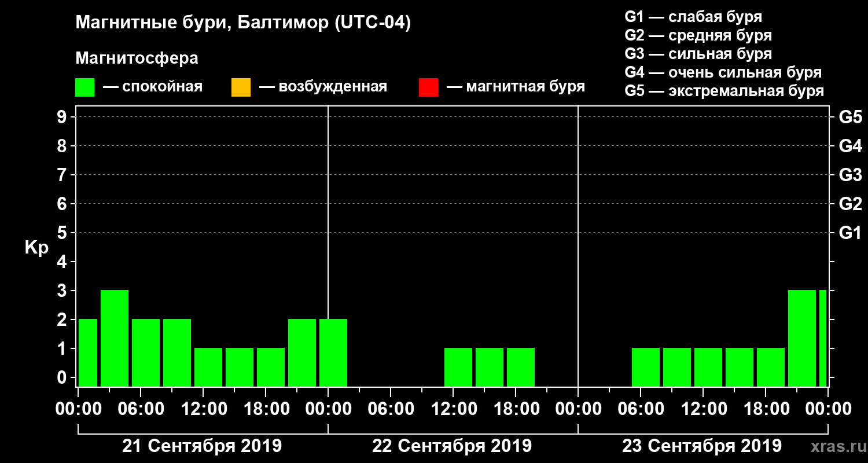
Task: Click the G4 label on right axis
Action: (850, 146)
